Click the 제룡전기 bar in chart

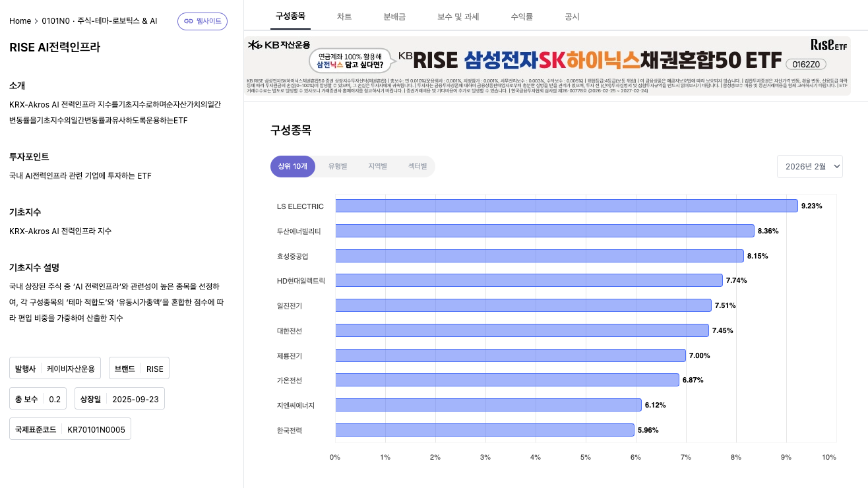[511, 355]
